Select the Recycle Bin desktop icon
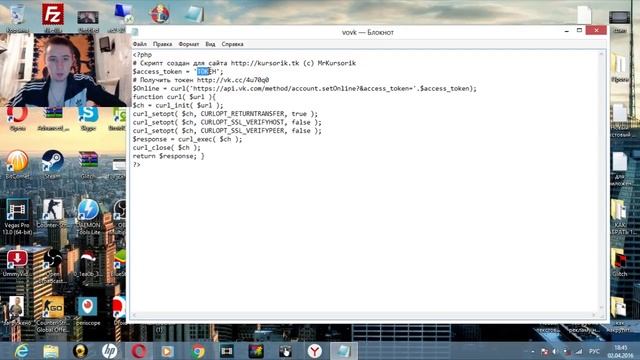This screenshot has height=360, width=640. [17, 17]
